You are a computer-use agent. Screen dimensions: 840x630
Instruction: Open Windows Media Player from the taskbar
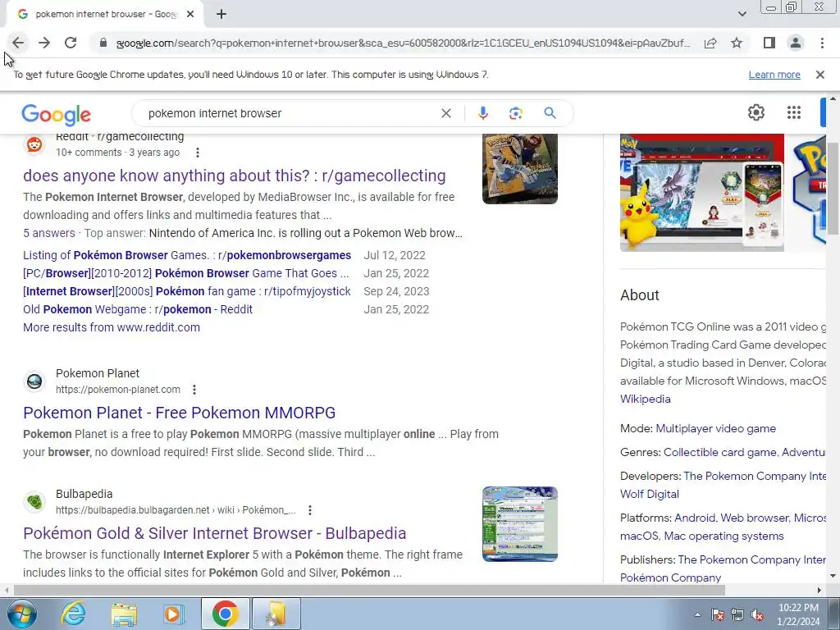tap(174, 614)
